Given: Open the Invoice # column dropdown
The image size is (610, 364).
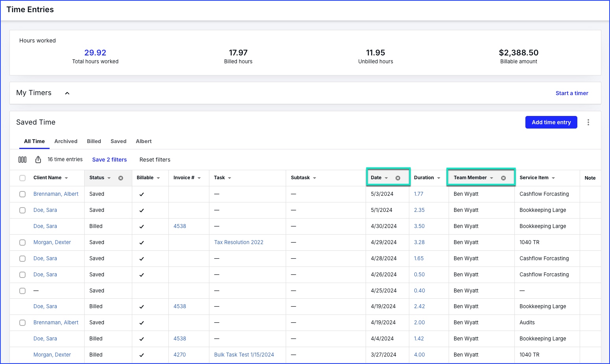Looking at the screenshot, I should (199, 178).
